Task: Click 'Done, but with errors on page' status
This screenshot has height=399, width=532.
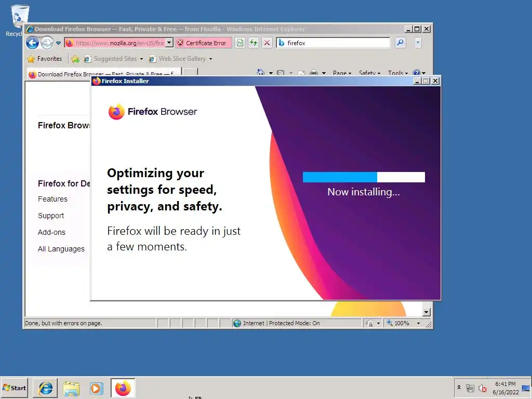Action: click(63, 323)
